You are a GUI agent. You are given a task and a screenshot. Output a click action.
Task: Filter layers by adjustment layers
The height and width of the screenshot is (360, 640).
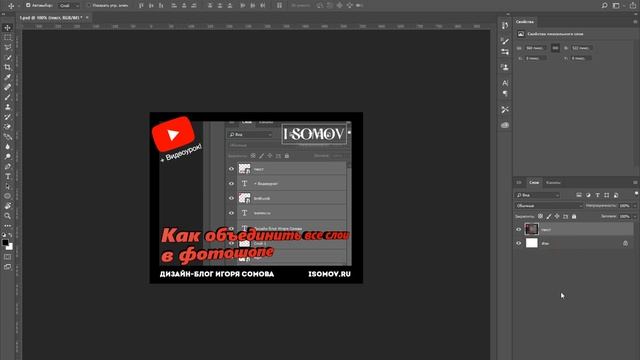pos(588,195)
